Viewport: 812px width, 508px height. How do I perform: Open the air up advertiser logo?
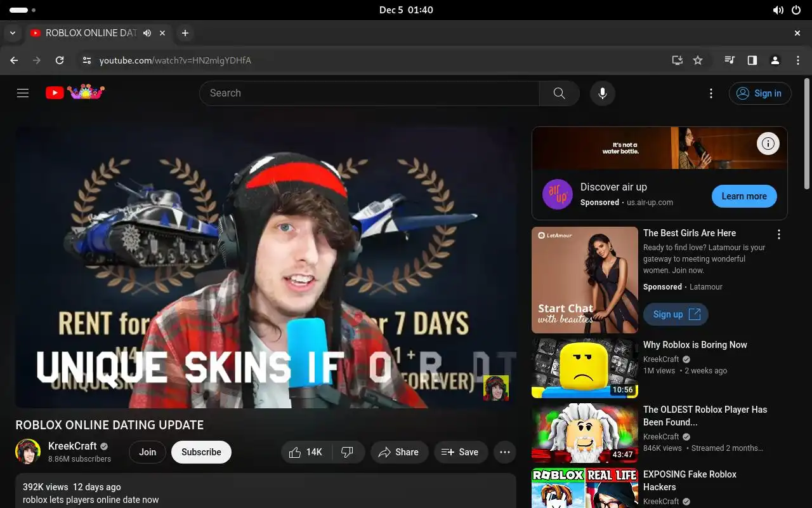[x=558, y=194]
